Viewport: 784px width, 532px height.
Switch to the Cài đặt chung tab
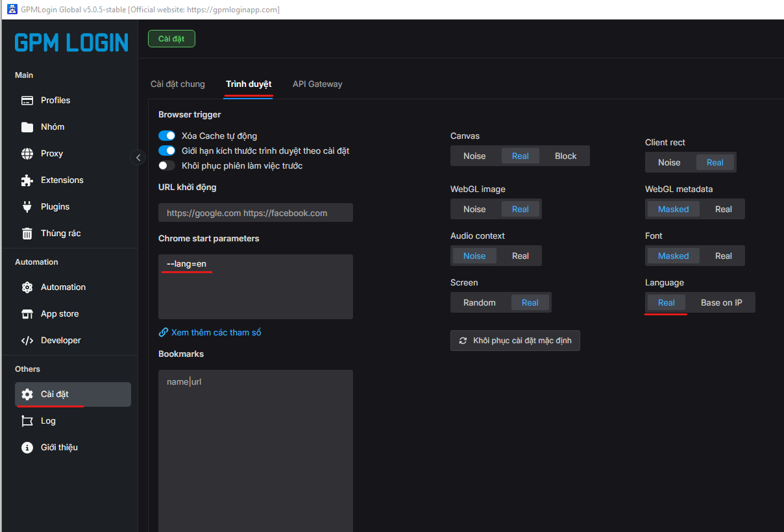[x=178, y=84]
